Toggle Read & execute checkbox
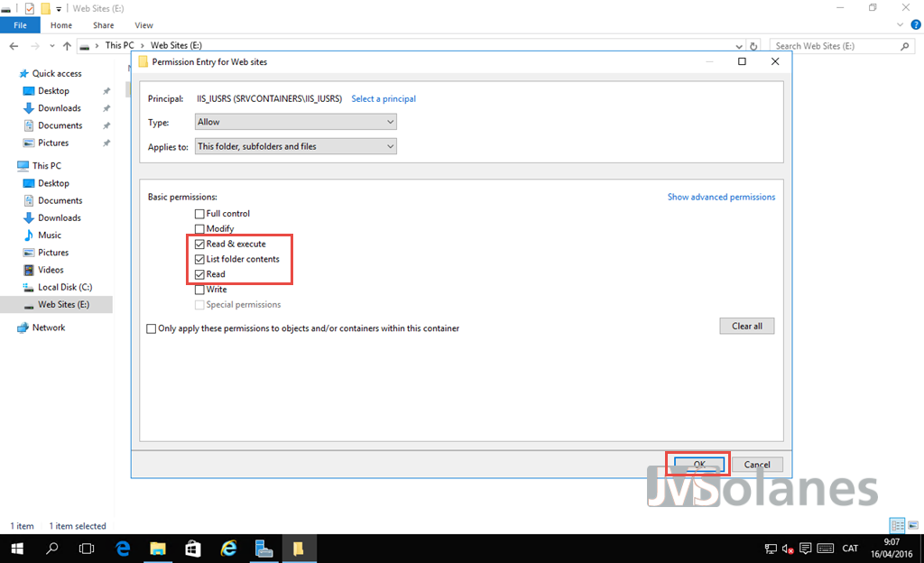The image size is (924, 563). tap(199, 244)
